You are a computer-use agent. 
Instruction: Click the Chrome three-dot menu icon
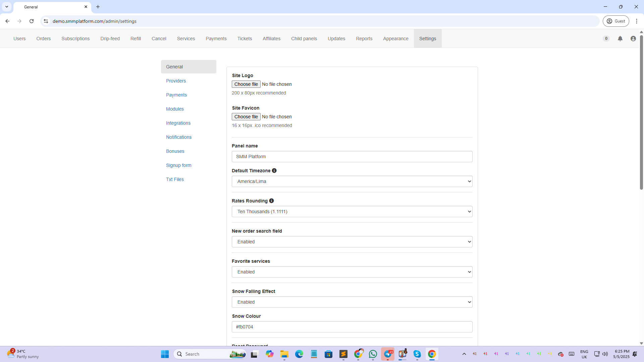[636, 21]
